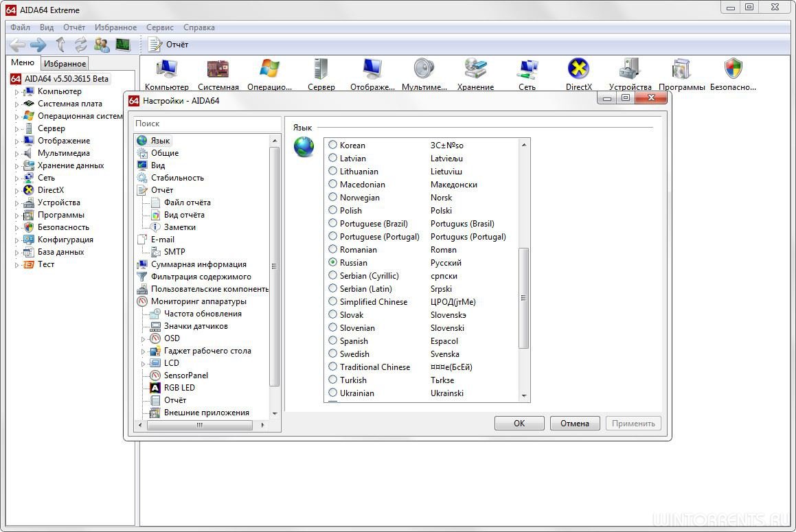
Task: Open the Вид menu
Action: (47, 27)
